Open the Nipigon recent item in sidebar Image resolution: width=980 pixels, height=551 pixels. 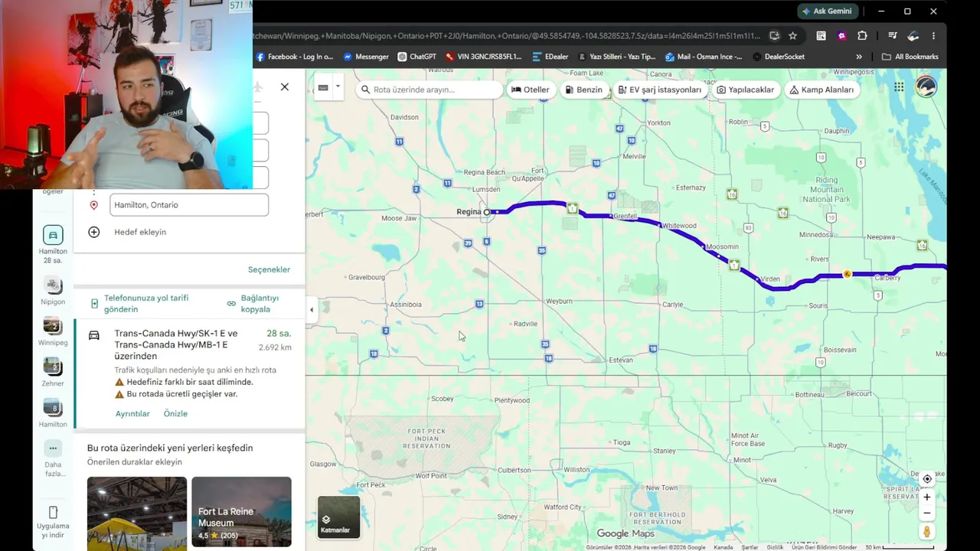click(x=53, y=292)
